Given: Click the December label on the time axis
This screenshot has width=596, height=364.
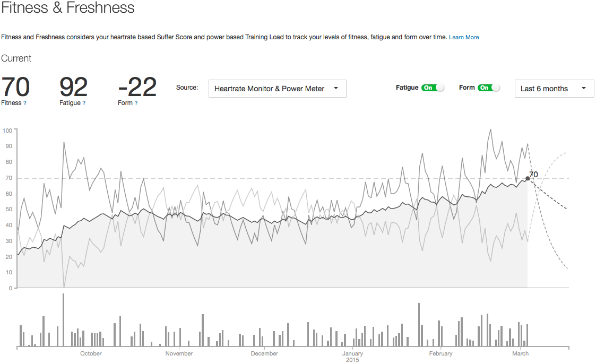Looking at the screenshot, I should [x=264, y=353].
